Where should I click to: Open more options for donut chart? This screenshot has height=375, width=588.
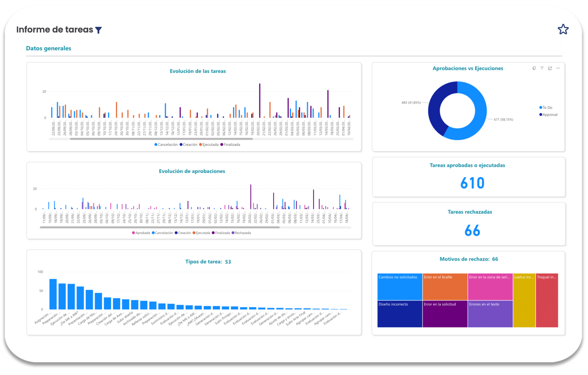coord(558,68)
